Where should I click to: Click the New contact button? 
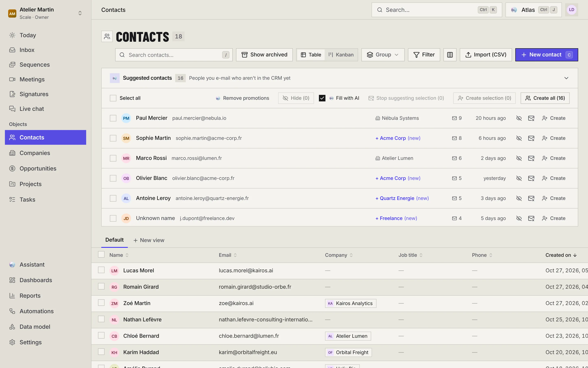click(x=546, y=55)
